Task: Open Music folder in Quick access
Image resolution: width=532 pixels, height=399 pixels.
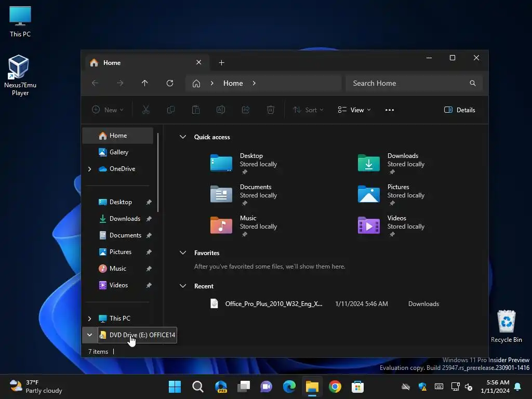Action: point(244,226)
